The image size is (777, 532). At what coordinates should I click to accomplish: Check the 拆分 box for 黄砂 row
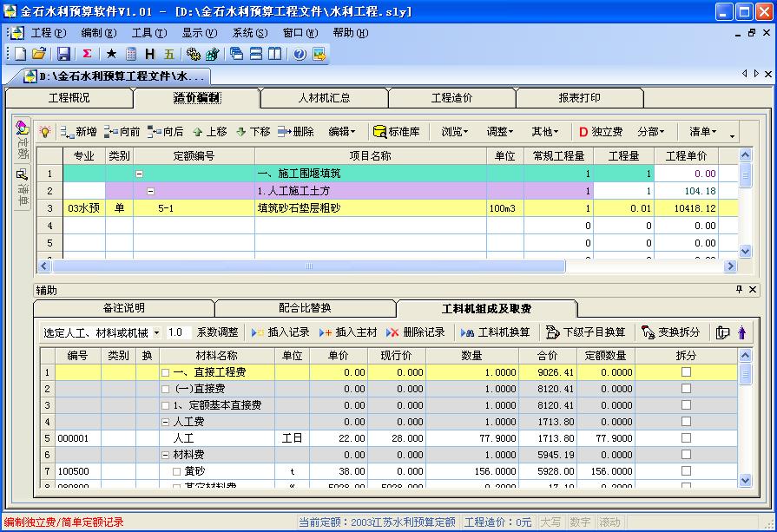coord(686,471)
